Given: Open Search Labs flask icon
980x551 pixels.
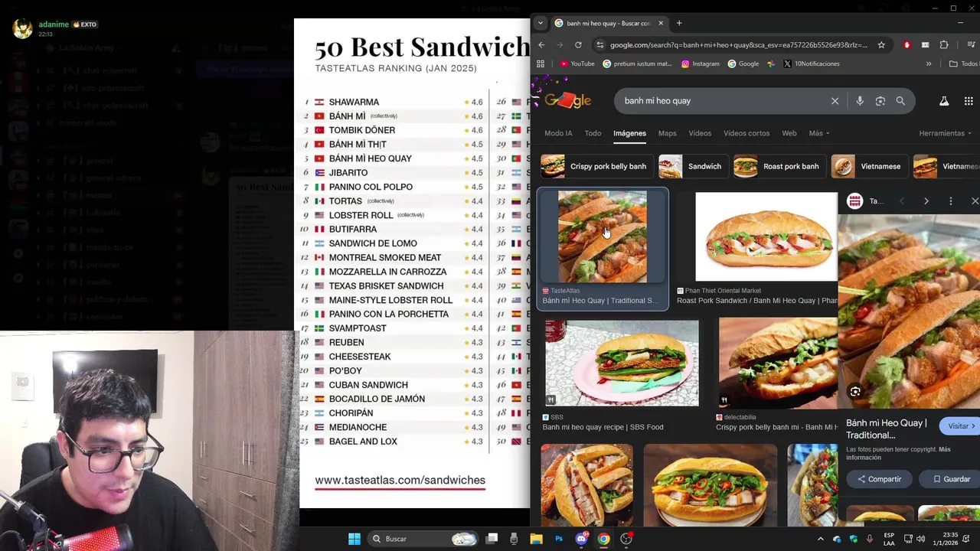Looking at the screenshot, I should coord(944,101).
